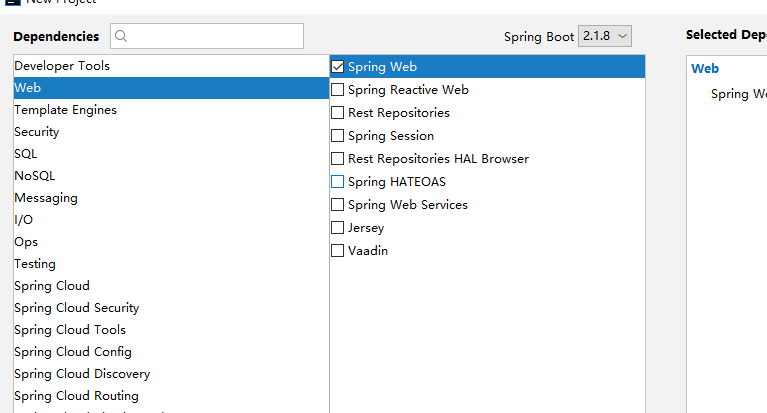The height and width of the screenshot is (413, 767).
Task: Focus the Dependencies search field
Action: tap(207, 36)
